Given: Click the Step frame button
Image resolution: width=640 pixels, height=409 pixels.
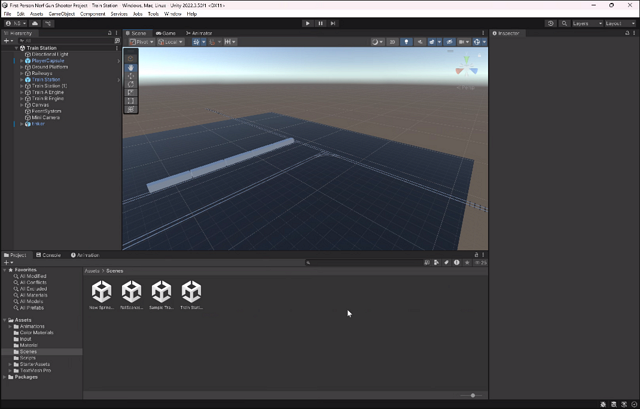Looking at the screenshot, I should pyautogui.click(x=333, y=23).
